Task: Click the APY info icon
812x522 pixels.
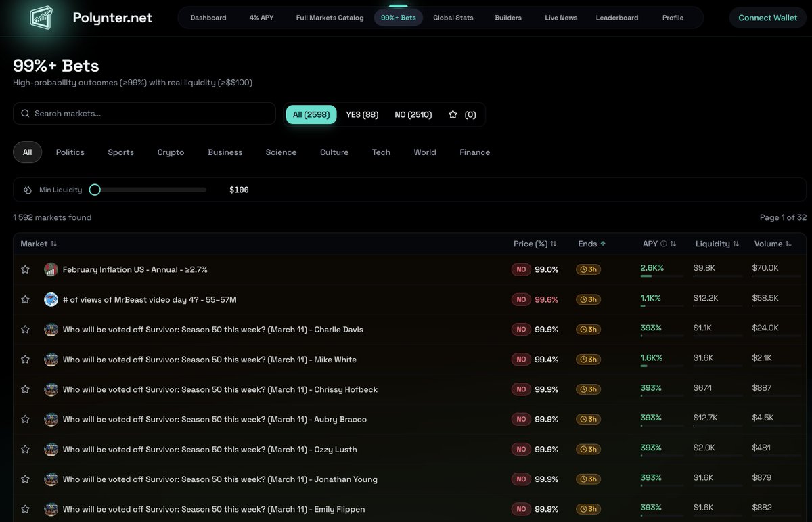Action: coord(663,244)
